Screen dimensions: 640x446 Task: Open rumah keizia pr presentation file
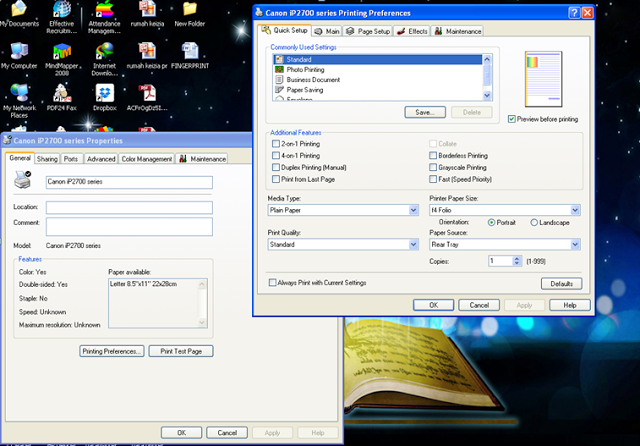pos(147,55)
